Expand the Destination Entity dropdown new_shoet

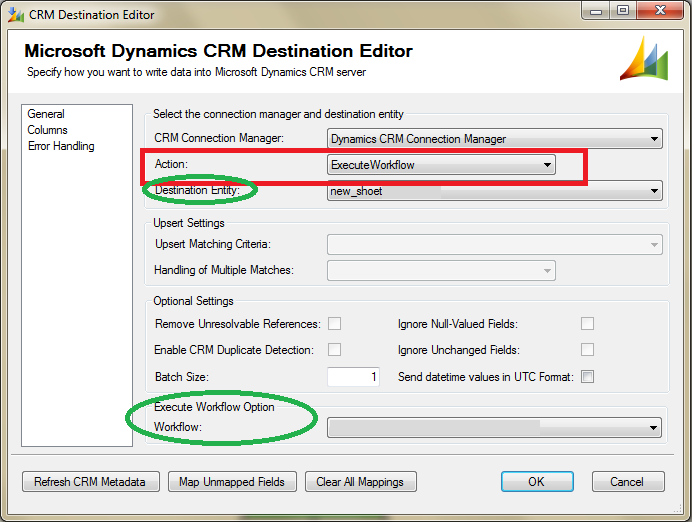(x=495, y=191)
